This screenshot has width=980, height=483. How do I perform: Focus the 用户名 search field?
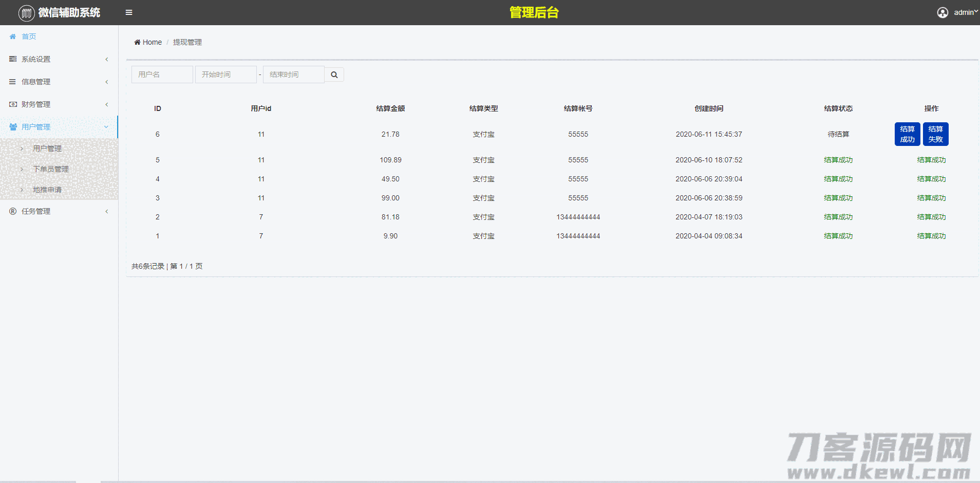pyautogui.click(x=162, y=75)
